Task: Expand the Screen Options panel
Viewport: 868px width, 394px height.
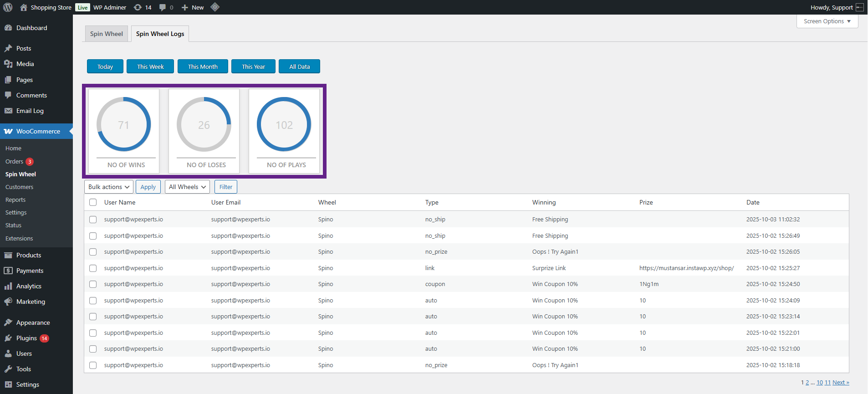Action: 827,21
